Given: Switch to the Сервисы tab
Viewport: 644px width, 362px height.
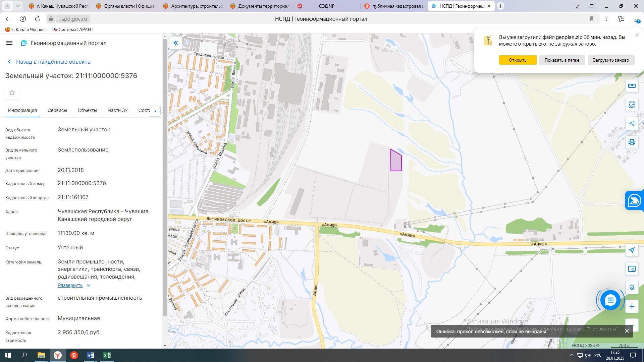Looking at the screenshot, I should [x=57, y=110].
